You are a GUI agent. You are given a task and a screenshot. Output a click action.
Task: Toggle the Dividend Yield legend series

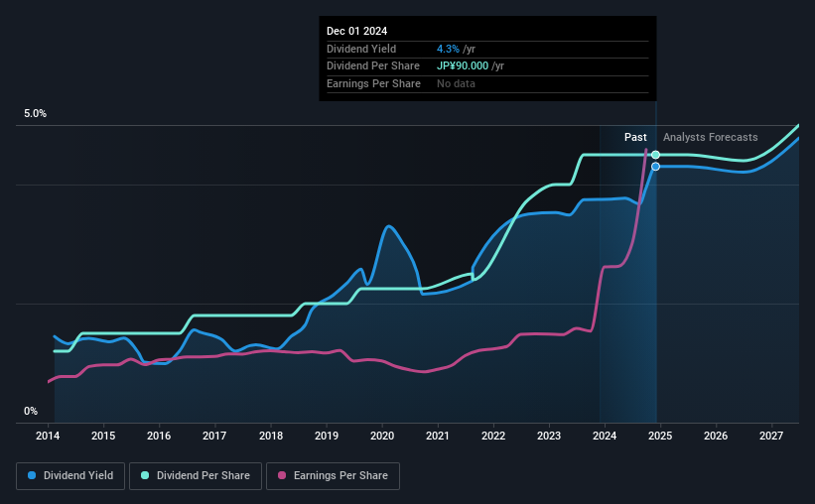[70, 476]
